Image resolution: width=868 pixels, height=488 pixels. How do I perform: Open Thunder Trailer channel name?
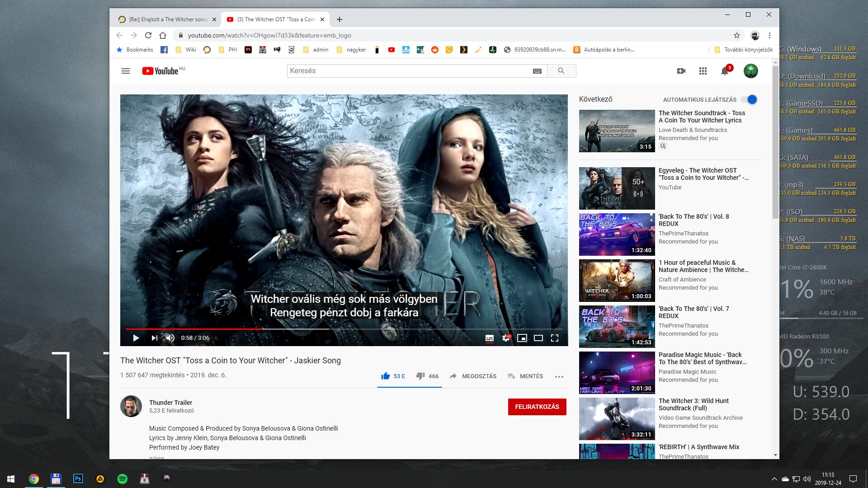click(170, 403)
